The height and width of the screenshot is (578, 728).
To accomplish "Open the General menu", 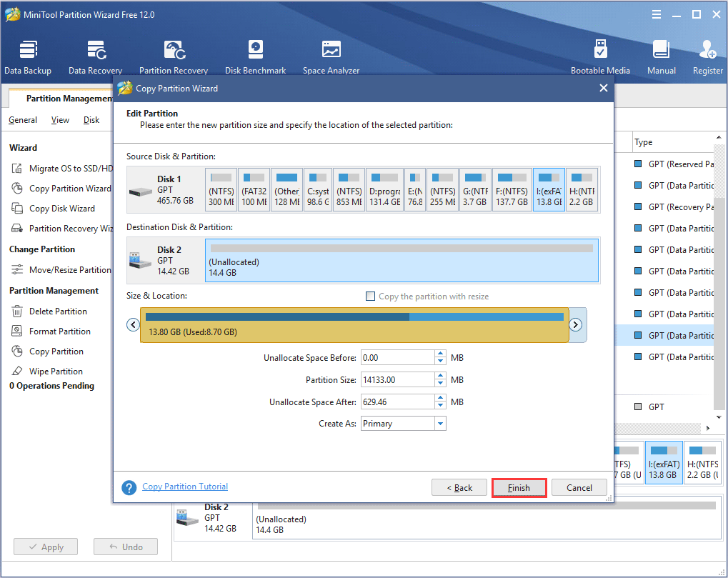I will tap(23, 120).
